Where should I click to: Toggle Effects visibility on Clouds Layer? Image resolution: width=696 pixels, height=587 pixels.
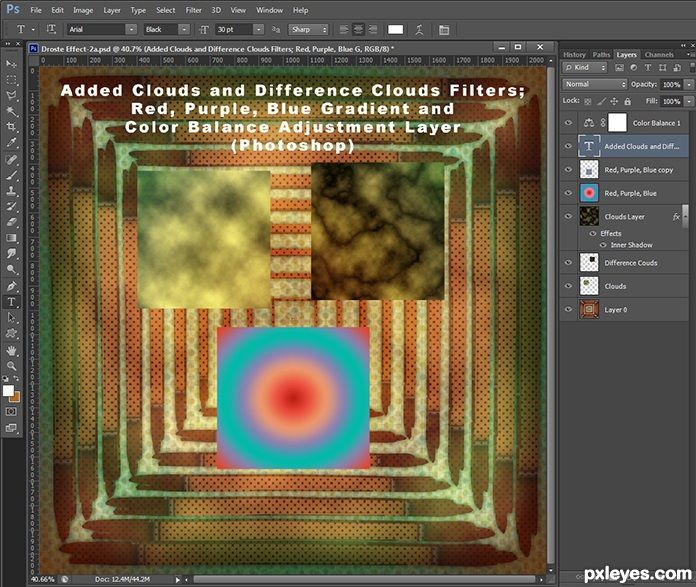[593, 234]
